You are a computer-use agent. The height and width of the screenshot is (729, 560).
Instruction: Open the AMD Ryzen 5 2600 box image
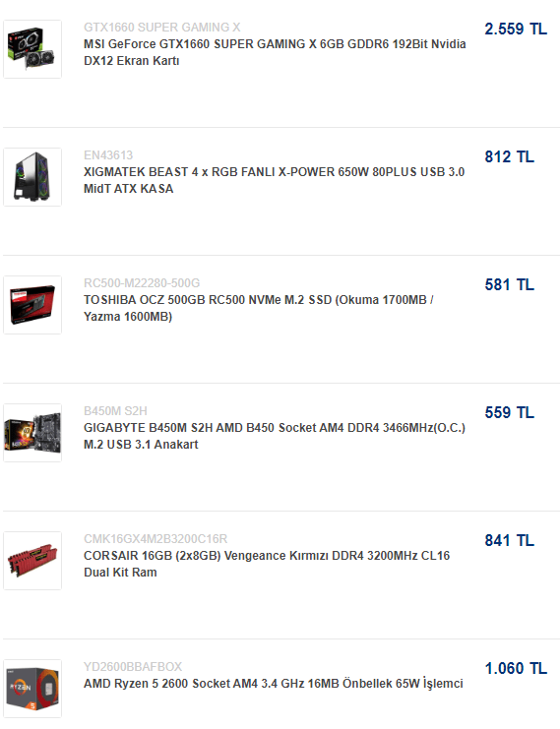[32, 688]
